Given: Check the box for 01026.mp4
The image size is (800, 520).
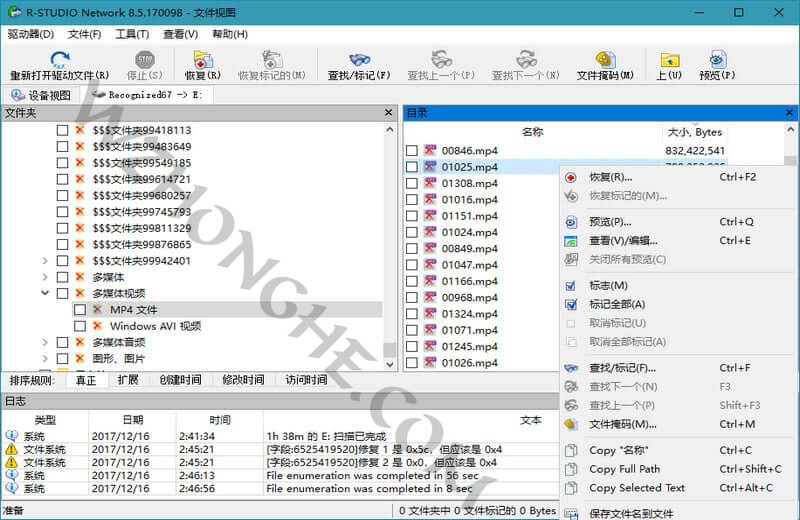Looking at the screenshot, I should click(x=412, y=363).
